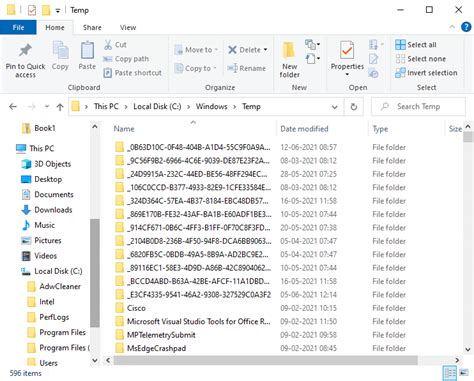Image resolution: width=474 pixels, height=381 pixels.
Task: Click Windows in the address breadcrumb
Action: 211,106
